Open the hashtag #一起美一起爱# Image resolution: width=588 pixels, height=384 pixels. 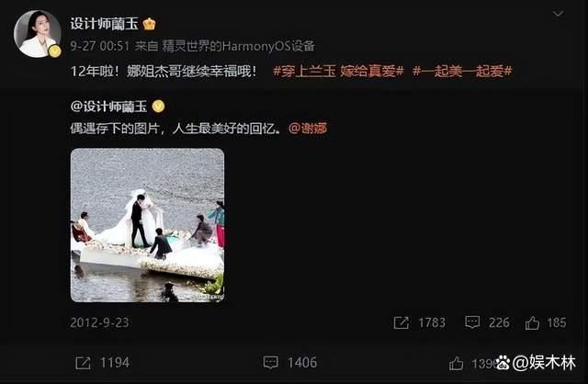tap(462, 71)
